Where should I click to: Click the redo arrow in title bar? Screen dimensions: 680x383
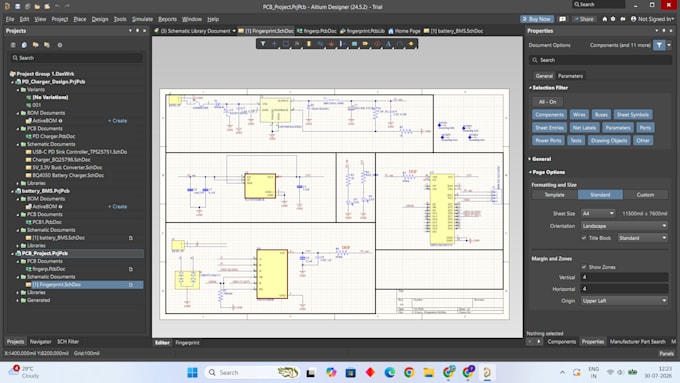[x=67, y=6]
